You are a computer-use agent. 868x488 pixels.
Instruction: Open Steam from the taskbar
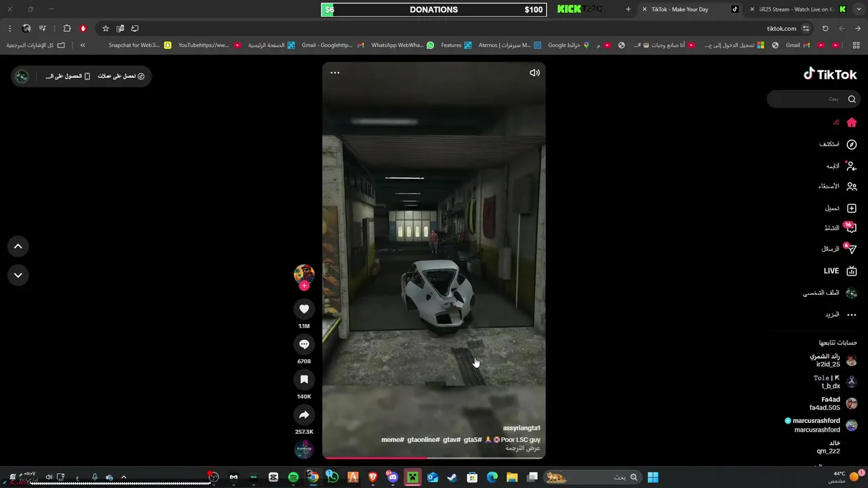pos(452,477)
